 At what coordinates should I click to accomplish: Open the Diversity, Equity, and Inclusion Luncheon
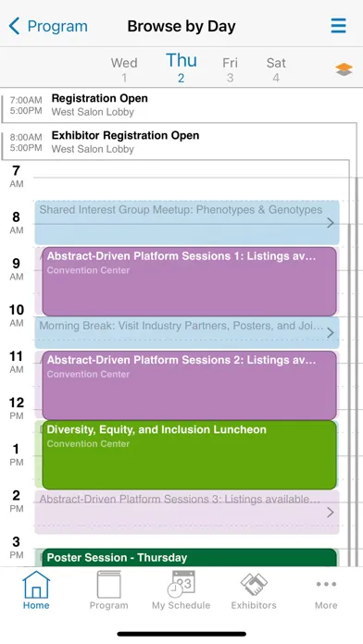(190, 454)
